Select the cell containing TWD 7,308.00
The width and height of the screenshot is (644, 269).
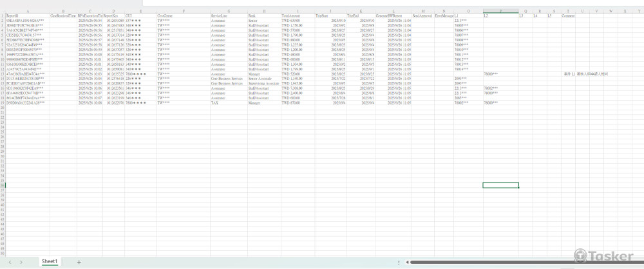pyautogui.click(x=297, y=88)
